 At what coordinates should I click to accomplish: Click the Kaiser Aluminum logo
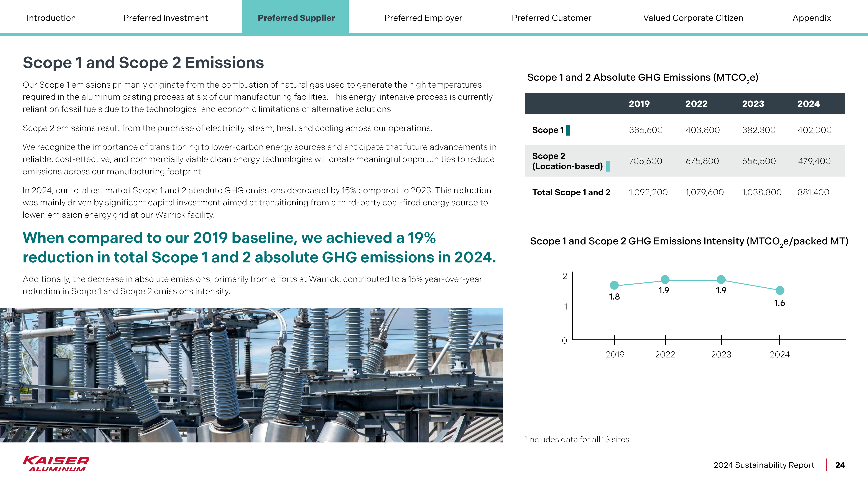(x=56, y=464)
